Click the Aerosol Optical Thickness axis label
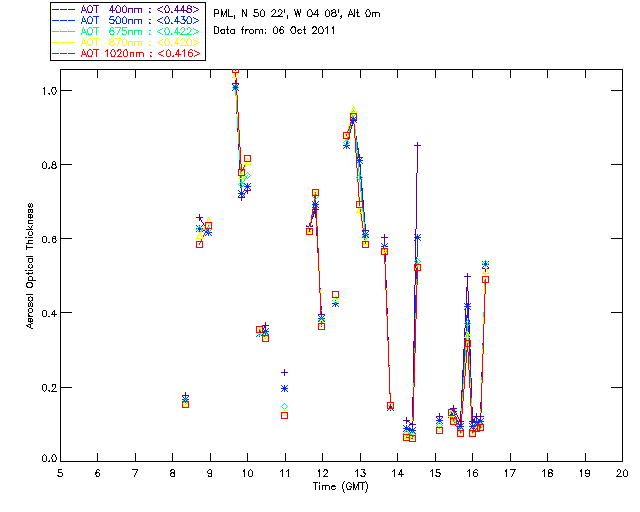The image size is (640, 512). click(x=30, y=266)
